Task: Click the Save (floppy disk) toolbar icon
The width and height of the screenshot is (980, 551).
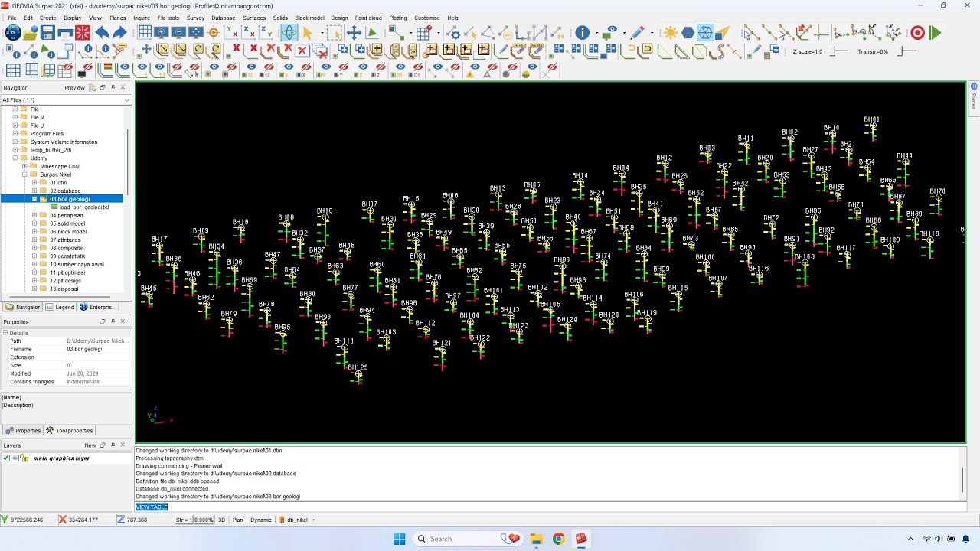Action: 47,33
